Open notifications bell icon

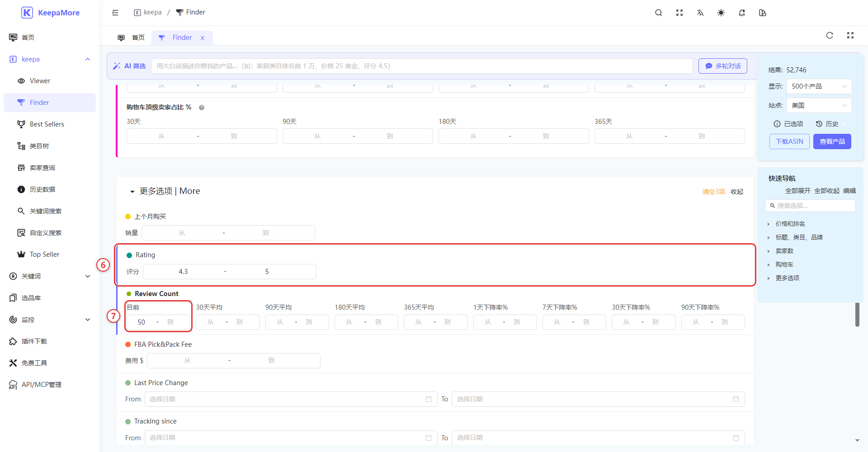[742, 13]
